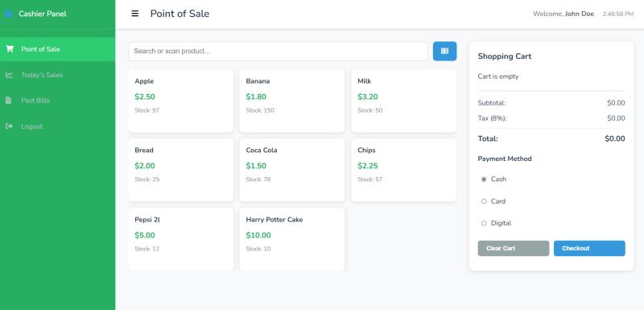This screenshot has height=310, width=644.
Task: Add Pepsi 2l product to cart
Action: pos(180,239)
